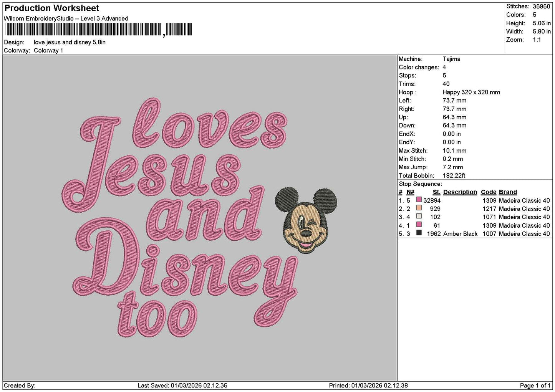Screen dimensions: 555x392
Task: Click the 'Right:' label
Action: point(406,109)
